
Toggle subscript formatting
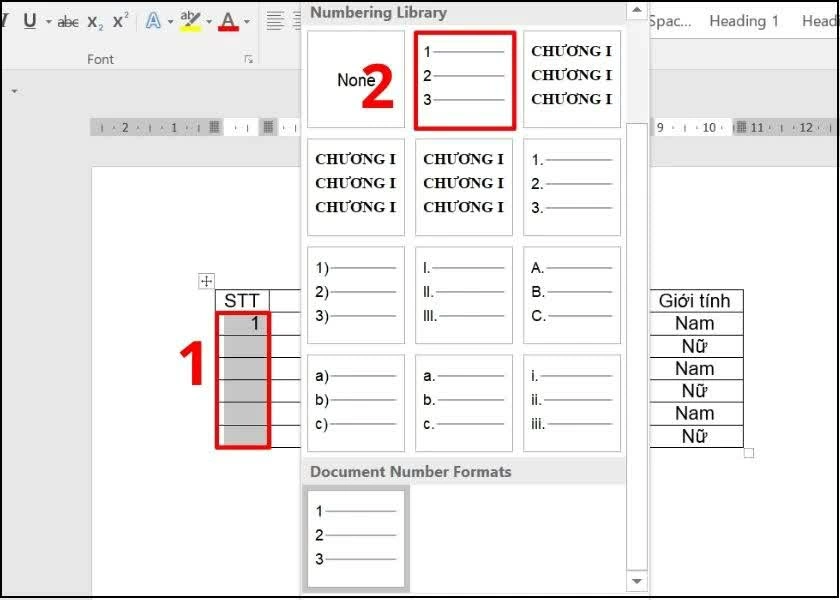click(95, 22)
